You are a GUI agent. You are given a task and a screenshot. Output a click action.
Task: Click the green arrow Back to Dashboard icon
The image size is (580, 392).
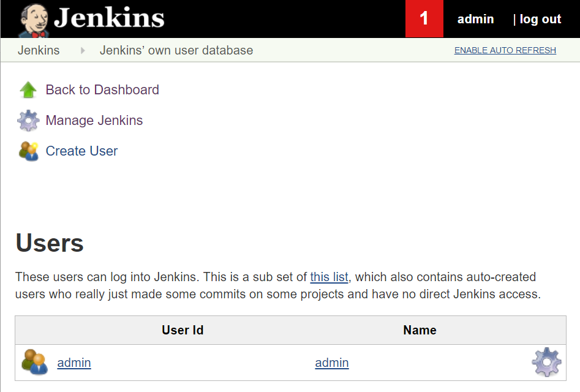pyautogui.click(x=28, y=90)
